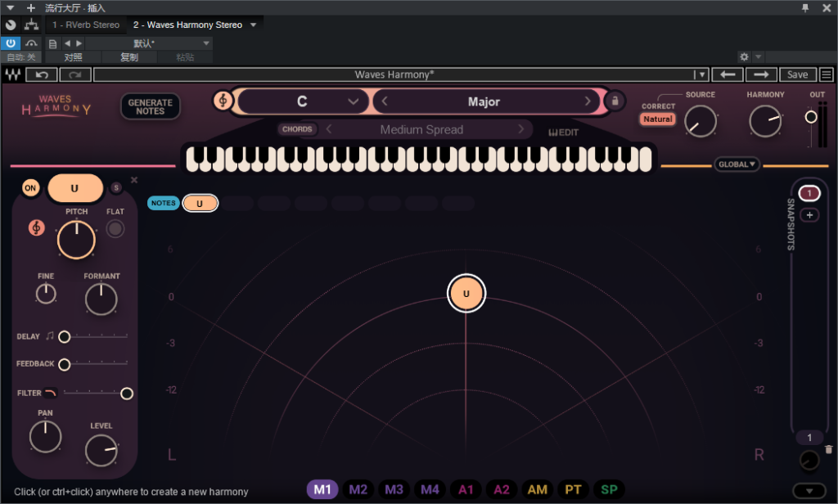Open the GLOBAL dropdown

737,164
